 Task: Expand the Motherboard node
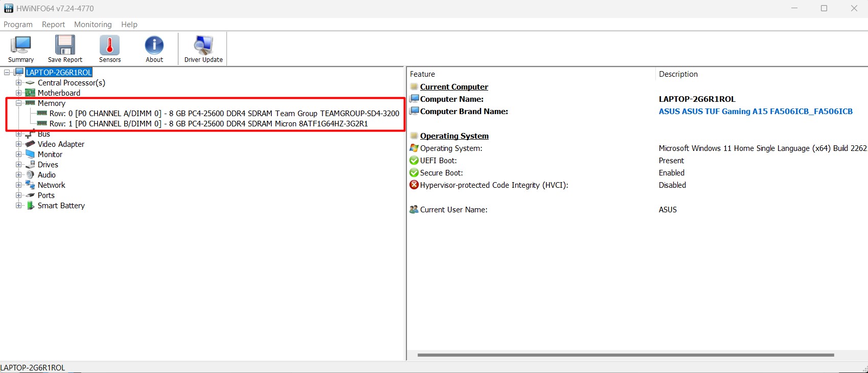click(19, 93)
